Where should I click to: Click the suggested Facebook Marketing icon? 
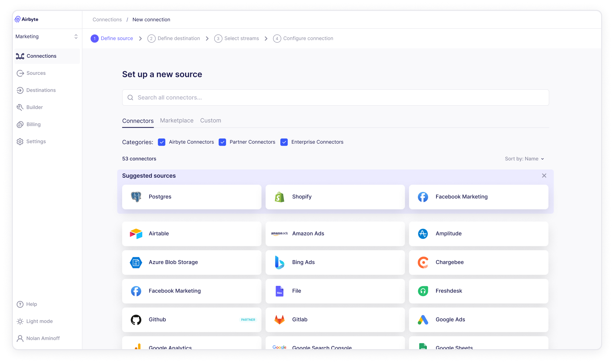click(423, 197)
